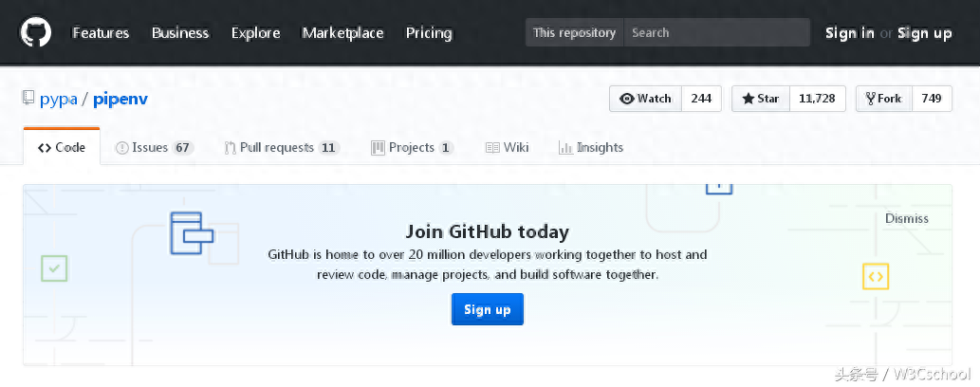Watch the pipenv repository
Image resolution: width=980 pixels, height=387 pixels.
point(645,99)
